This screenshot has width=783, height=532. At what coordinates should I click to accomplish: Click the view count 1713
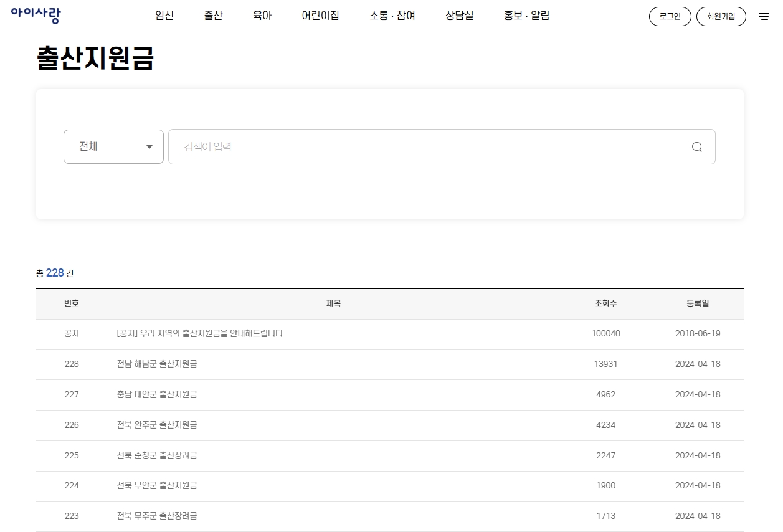[x=606, y=516]
